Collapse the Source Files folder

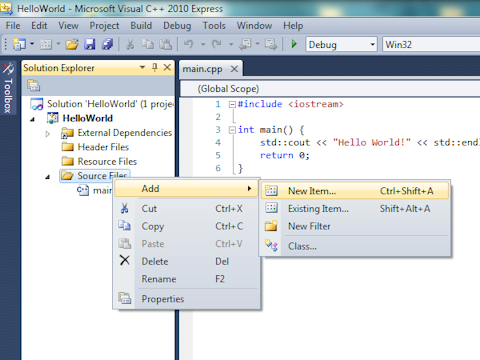[x=47, y=177]
